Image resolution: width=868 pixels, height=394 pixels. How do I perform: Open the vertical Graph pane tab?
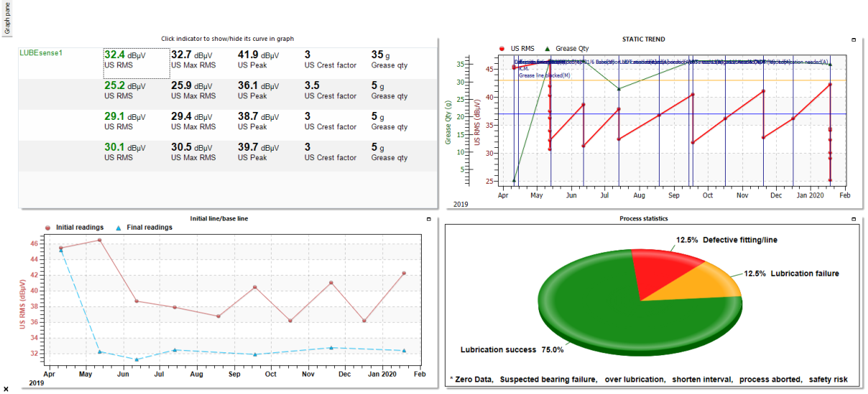coord(7,18)
